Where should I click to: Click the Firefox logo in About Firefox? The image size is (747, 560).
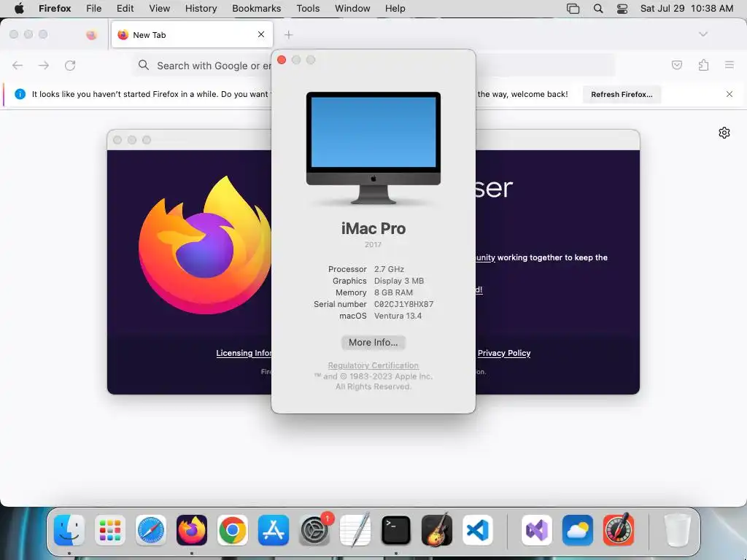205,245
